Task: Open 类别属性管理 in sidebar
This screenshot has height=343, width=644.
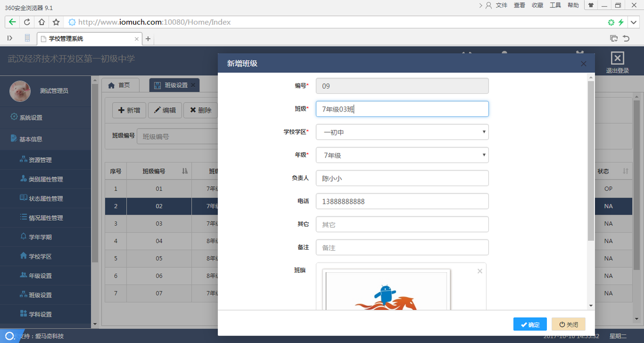Action: (x=46, y=179)
